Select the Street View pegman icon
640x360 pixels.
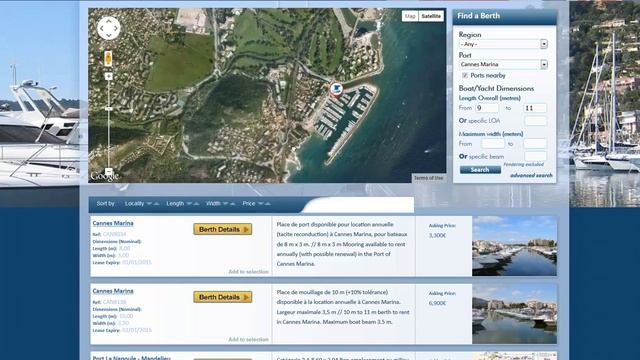(x=108, y=59)
